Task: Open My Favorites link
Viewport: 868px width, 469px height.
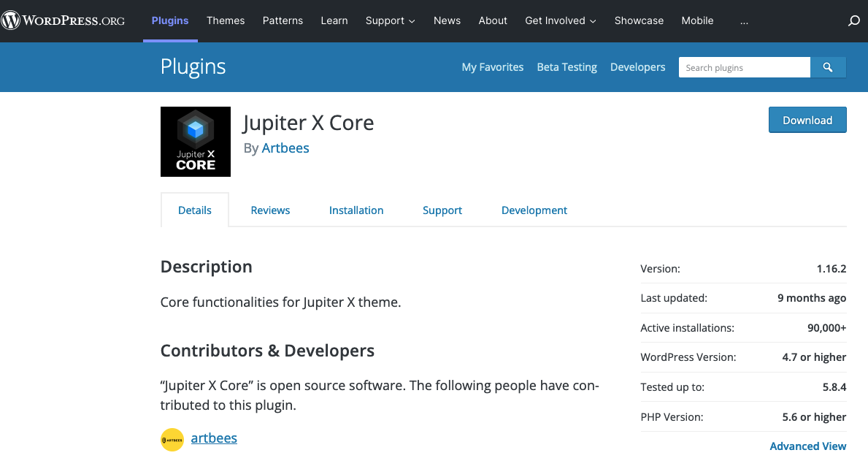Action: [493, 67]
